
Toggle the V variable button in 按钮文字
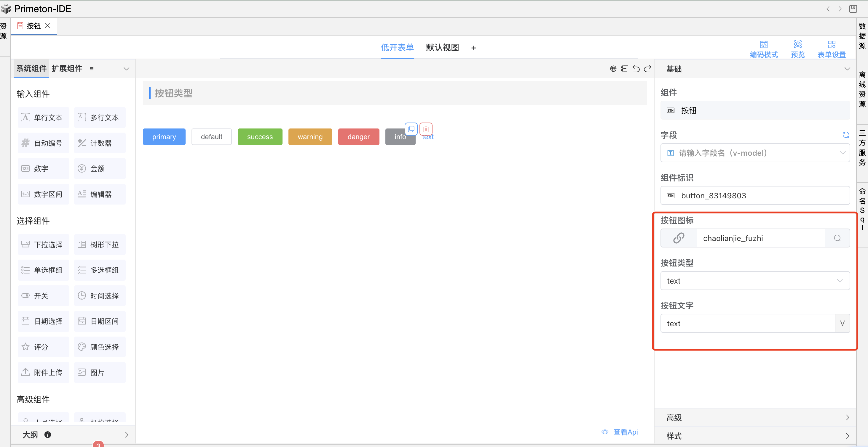tap(842, 324)
